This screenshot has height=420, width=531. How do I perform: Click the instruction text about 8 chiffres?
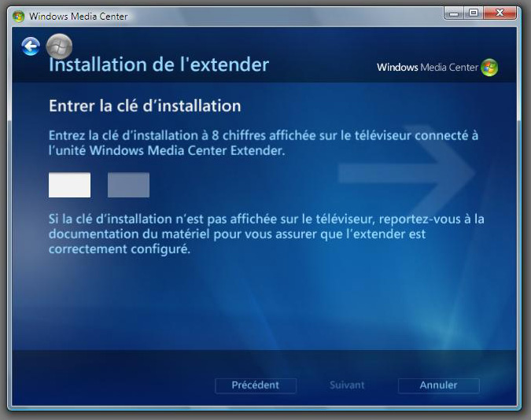pyautogui.click(x=264, y=143)
